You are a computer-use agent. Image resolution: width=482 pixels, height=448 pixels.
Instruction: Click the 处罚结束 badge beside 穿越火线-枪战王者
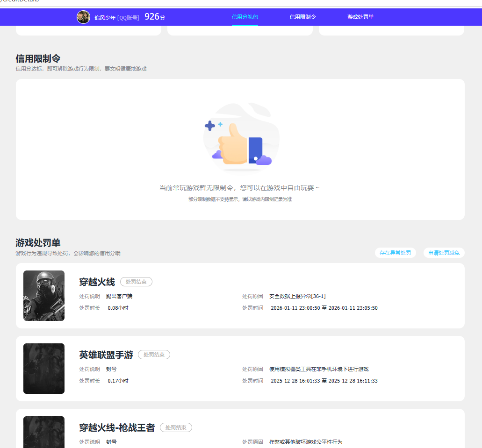point(176,427)
